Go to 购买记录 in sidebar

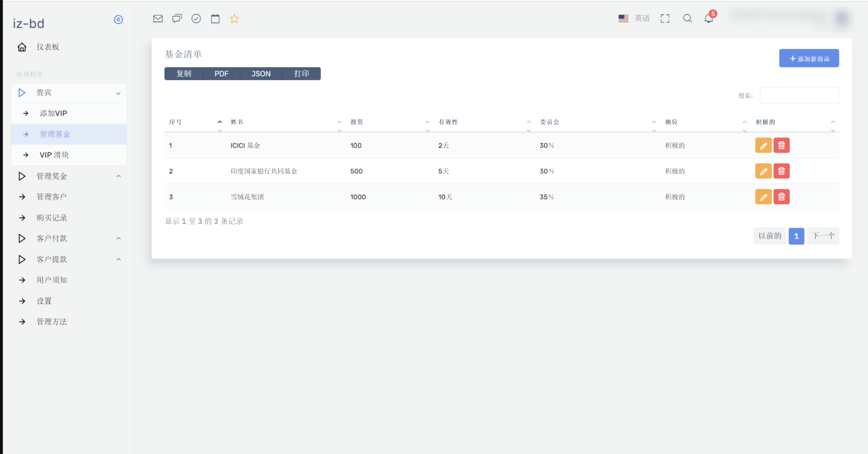52,218
